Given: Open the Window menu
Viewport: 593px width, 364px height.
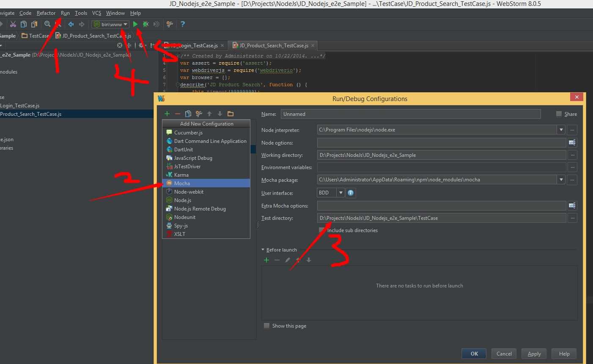Looking at the screenshot, I should pyautogui.click(x=115, y=13).
